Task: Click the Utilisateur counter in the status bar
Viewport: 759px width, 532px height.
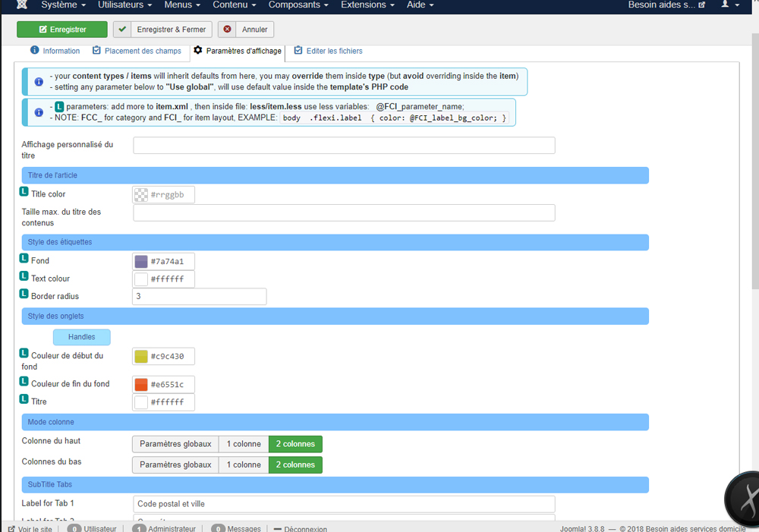Action: click(x=92, y=529)
